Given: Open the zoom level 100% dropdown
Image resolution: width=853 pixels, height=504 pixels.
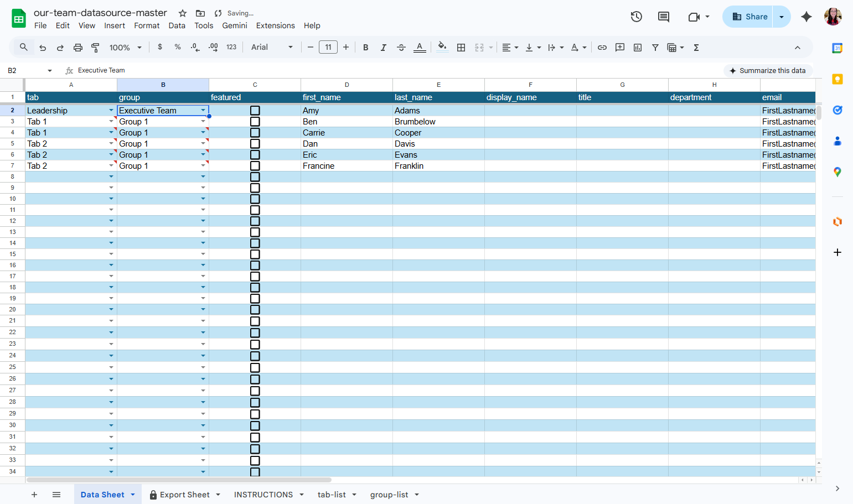Looking at the screenshot, I should click(126, 48).
